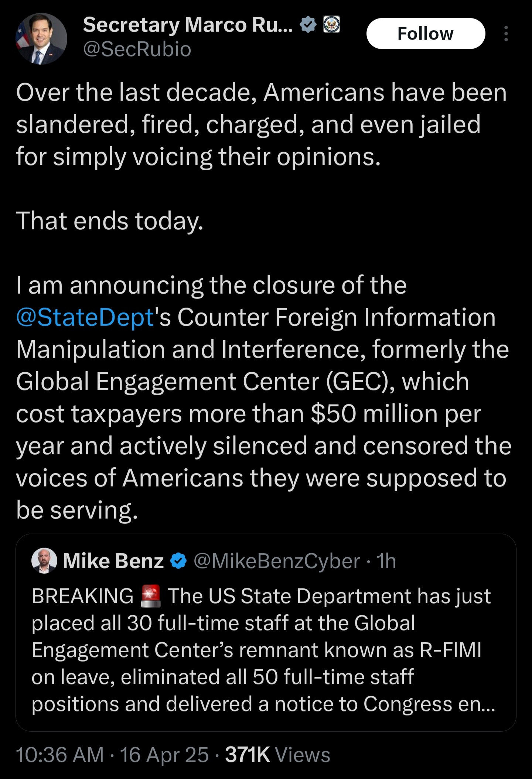
Task: Open the @MikeBenzCyber handle
Action: tap(276, 561)
